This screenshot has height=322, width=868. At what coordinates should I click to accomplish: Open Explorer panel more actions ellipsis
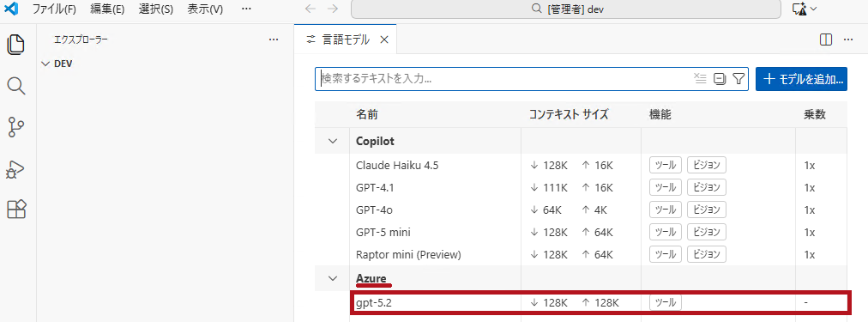(273, 39)
